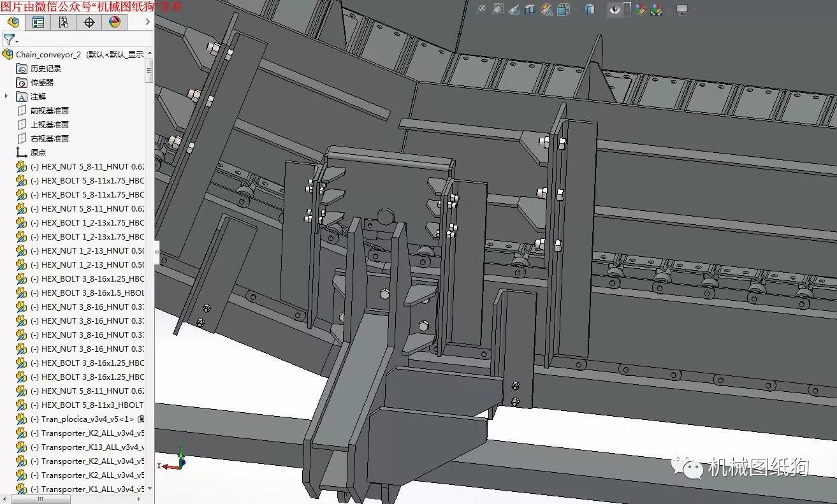This screenshot has width=837, height=504.
Task: Expand the 注解 annotations node
Action: pos(6,96)
